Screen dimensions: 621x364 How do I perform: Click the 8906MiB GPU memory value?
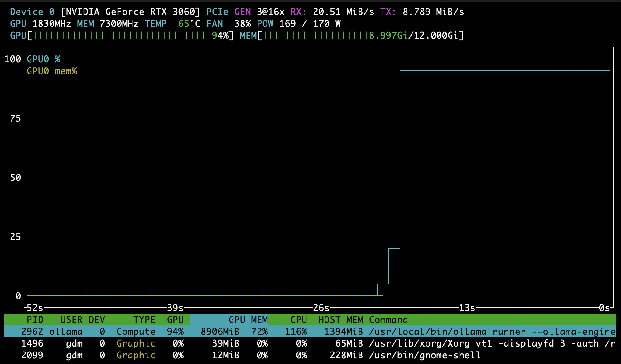220,332
